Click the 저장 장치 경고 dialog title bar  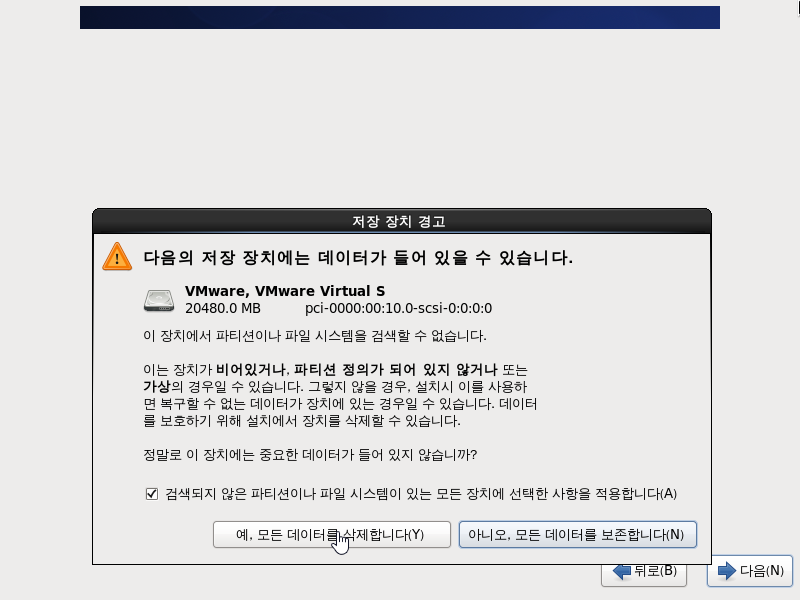[401, 221]
